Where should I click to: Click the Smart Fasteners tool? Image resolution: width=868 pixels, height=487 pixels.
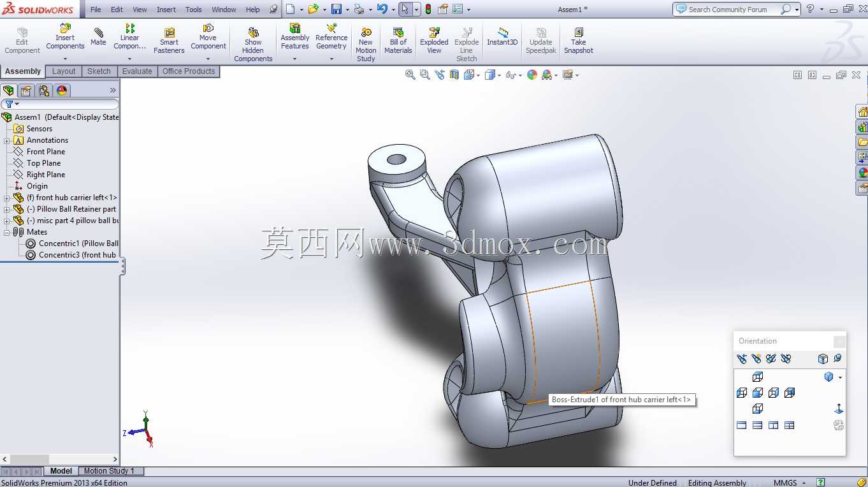tap(169, 41)
